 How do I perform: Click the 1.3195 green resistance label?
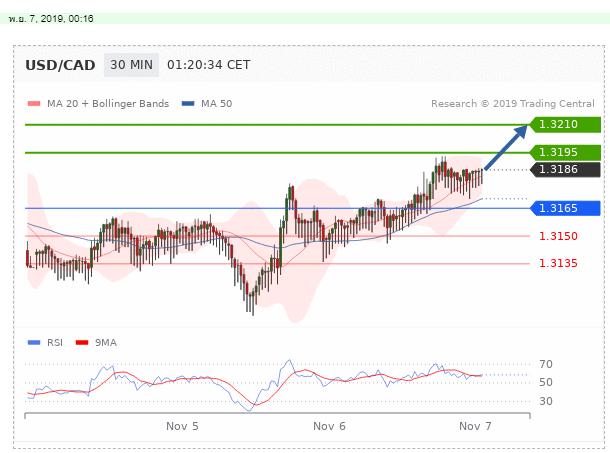click(565, 153)
